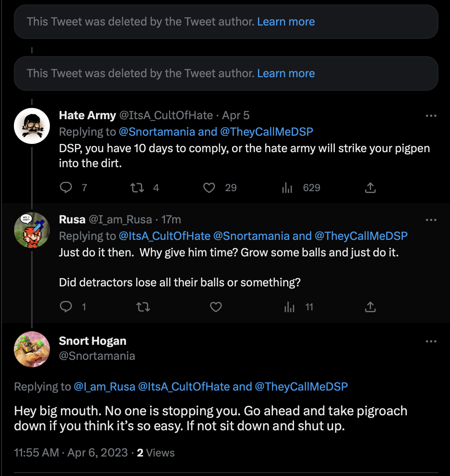Open more options for Snort Hogan tweet
450x476 pixels.
pos(431,341)
